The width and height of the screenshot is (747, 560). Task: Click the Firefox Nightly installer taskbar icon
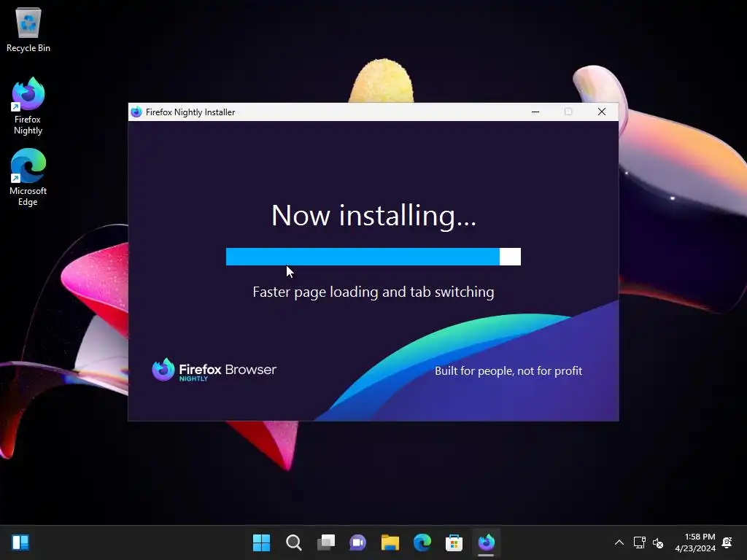pos(487,542)
